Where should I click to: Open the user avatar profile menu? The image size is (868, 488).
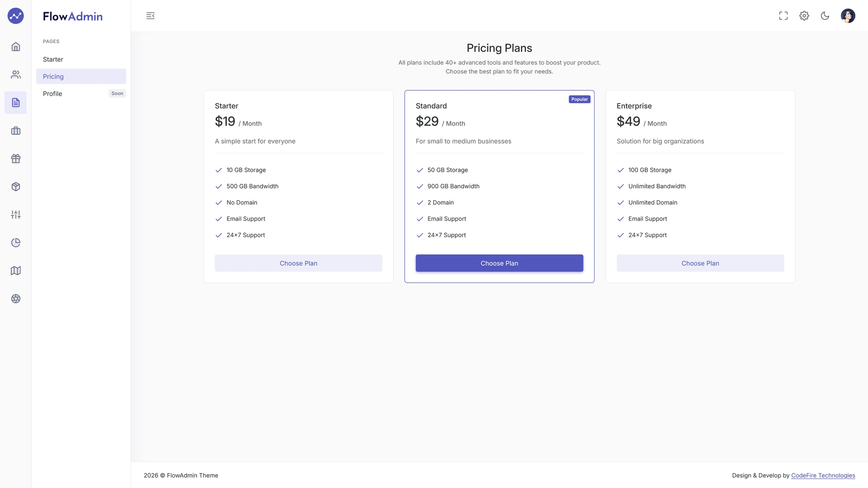(848, 16)
